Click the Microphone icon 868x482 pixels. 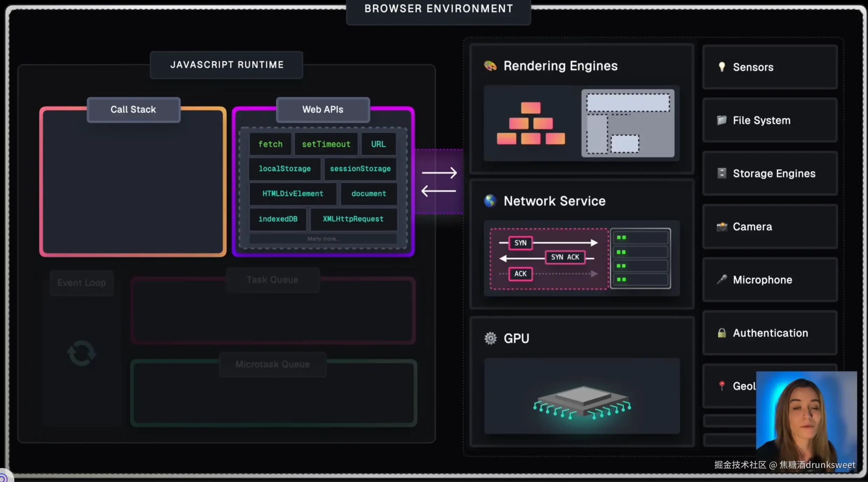[x=722, y=279]
